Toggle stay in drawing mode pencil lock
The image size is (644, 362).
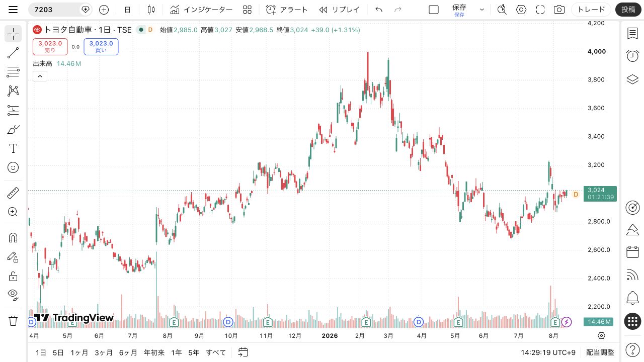coord(13,257)
